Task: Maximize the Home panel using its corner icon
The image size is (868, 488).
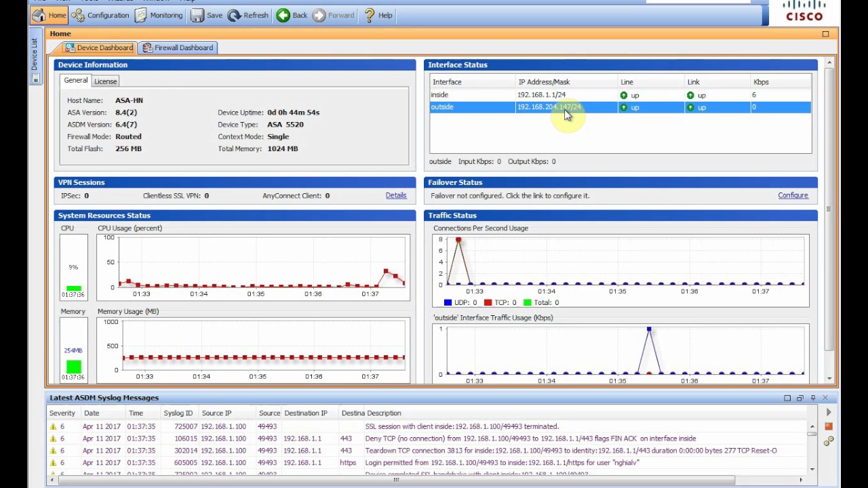Action: click(825, 33)
